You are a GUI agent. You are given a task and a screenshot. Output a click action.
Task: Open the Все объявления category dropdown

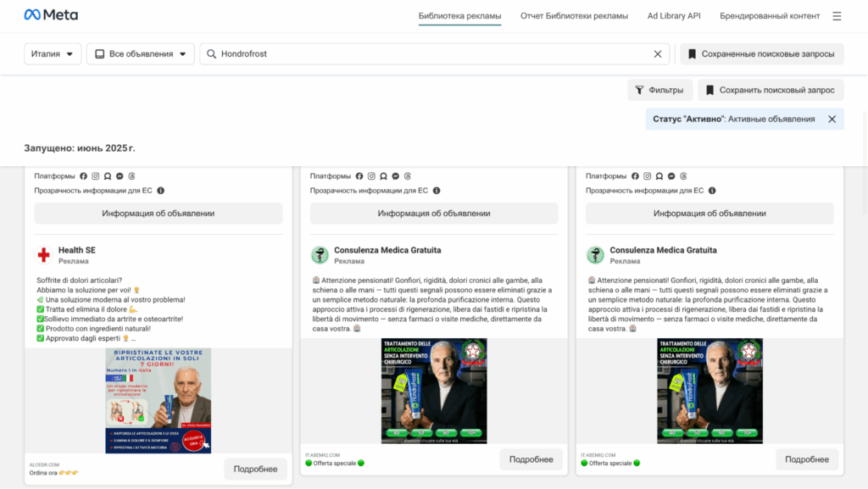pos(141,53)
